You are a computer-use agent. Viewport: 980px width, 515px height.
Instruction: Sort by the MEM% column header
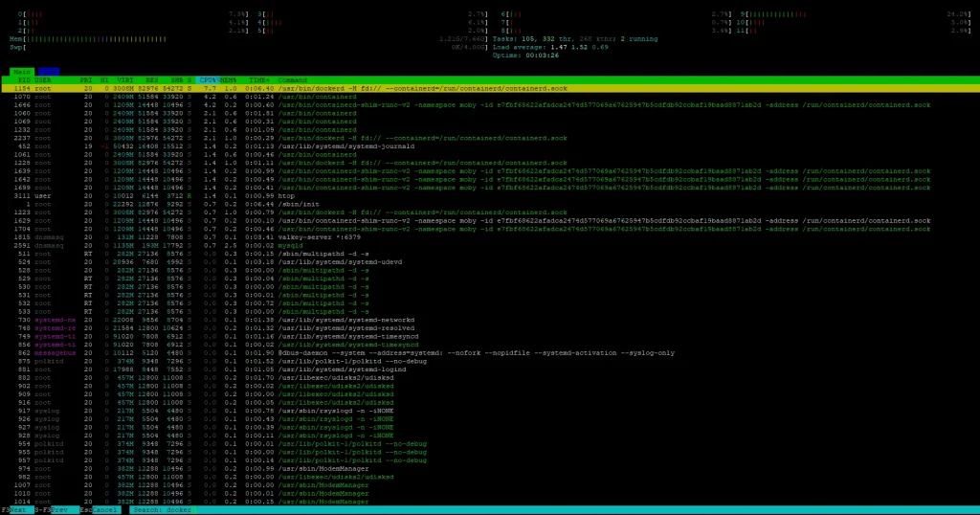[228, 80]
